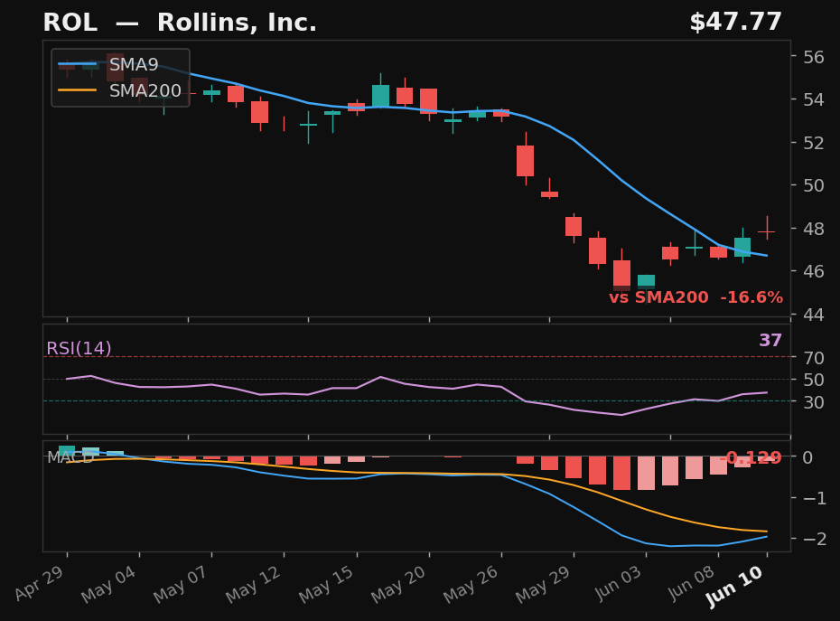Click the large red candle below 52

coord(526,159)
